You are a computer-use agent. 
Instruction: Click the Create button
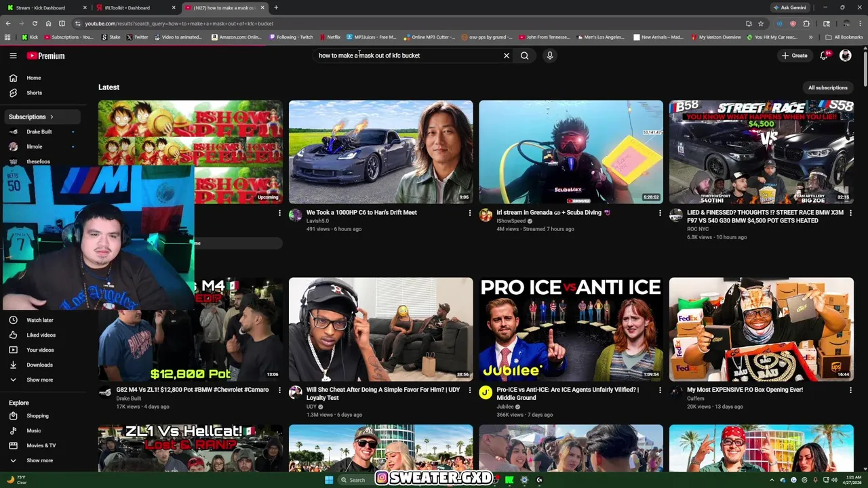794,56
